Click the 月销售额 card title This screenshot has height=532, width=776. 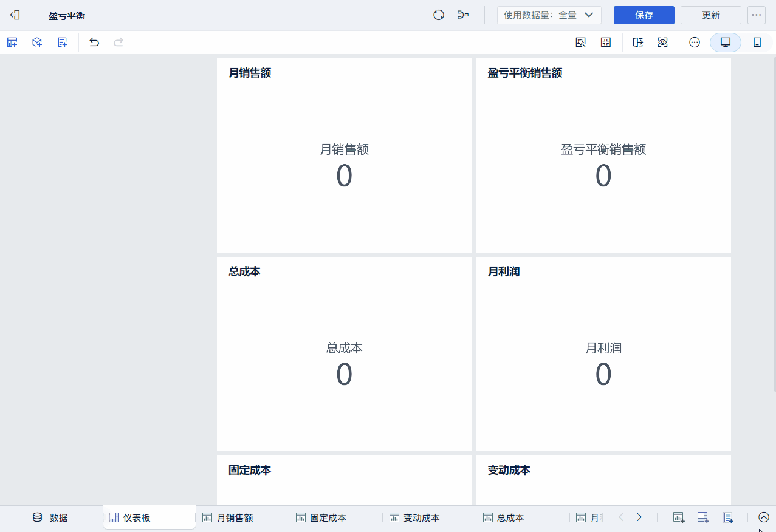click(250, 73)
